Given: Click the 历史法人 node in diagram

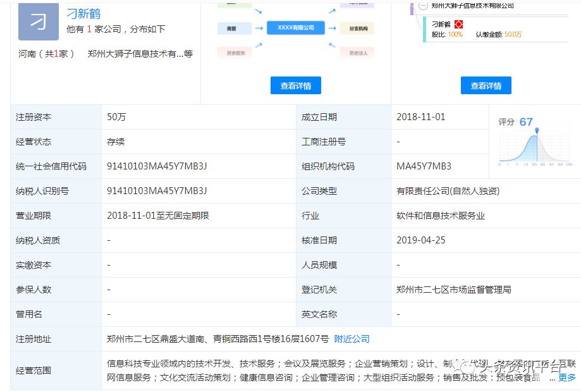Looking at the screenshot, I should [357, 53].
